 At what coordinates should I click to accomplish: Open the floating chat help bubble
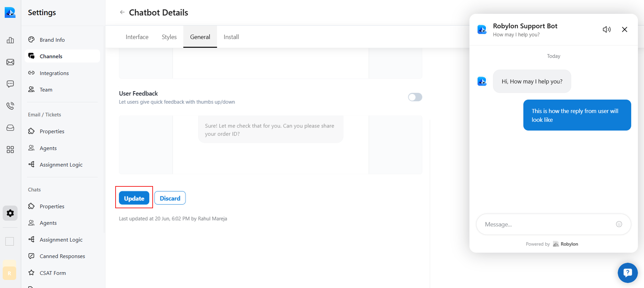tap(627, 273)
